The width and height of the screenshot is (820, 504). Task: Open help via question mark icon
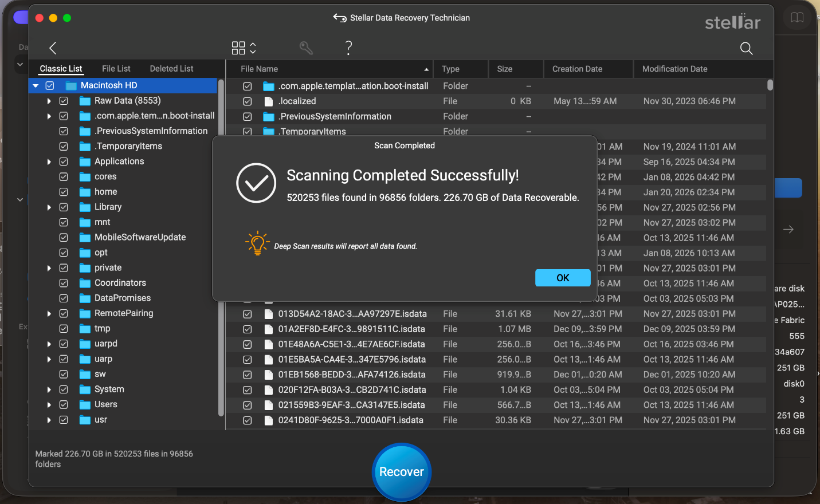(x=348, y=48)
